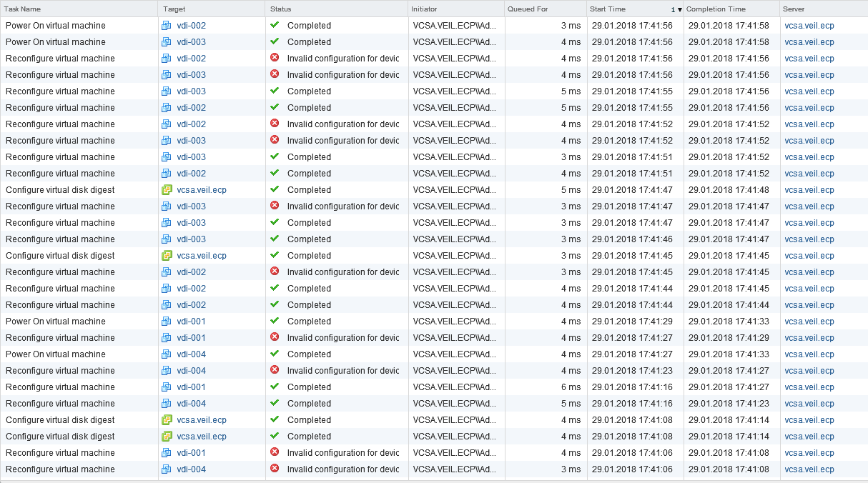The height and width of the screenshot is (483, 868).
Task: Click the red error icon for the vdi-004 task started 17:41:23
Action: pos(275,371)
